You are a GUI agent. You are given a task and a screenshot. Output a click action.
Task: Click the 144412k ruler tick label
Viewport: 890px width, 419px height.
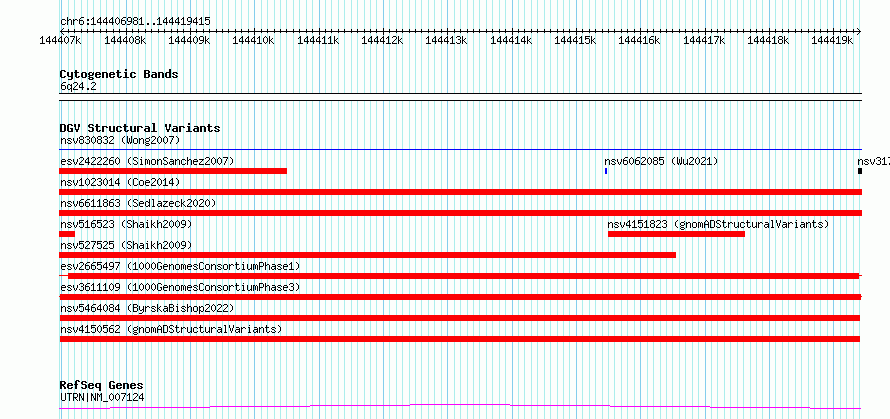[x=382, y=40]
